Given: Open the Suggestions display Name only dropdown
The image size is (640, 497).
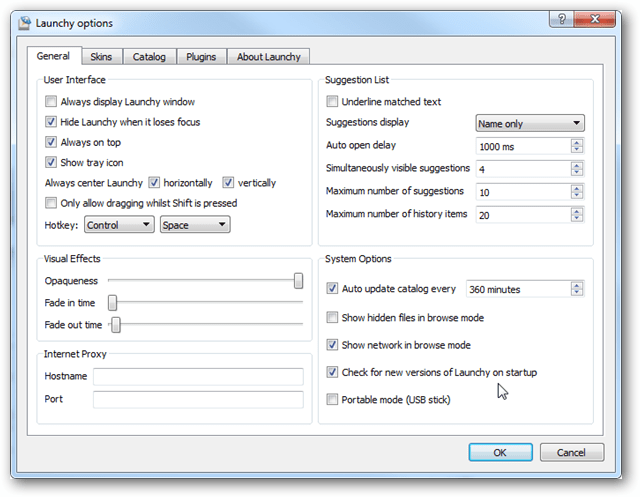Looking at the screenshot, I should point(530,123).
